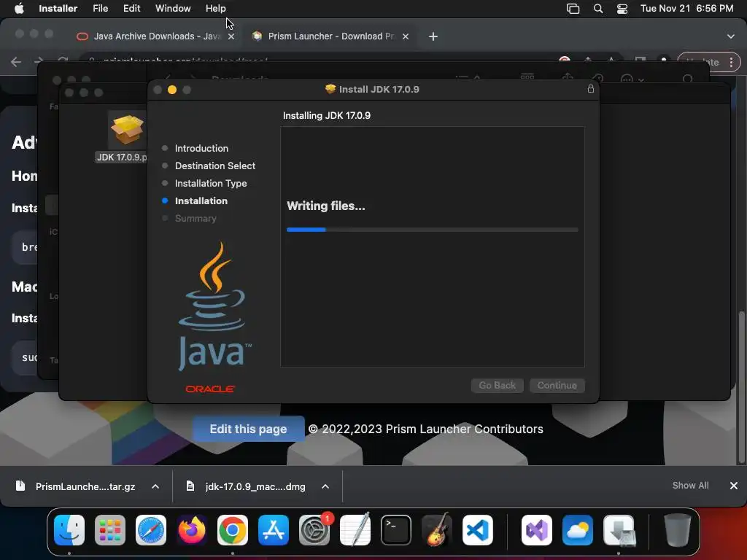Viewport: 747px width, 560px height.
Task: Click the Writing files progress bar
Action: click(x=433, y=230)
